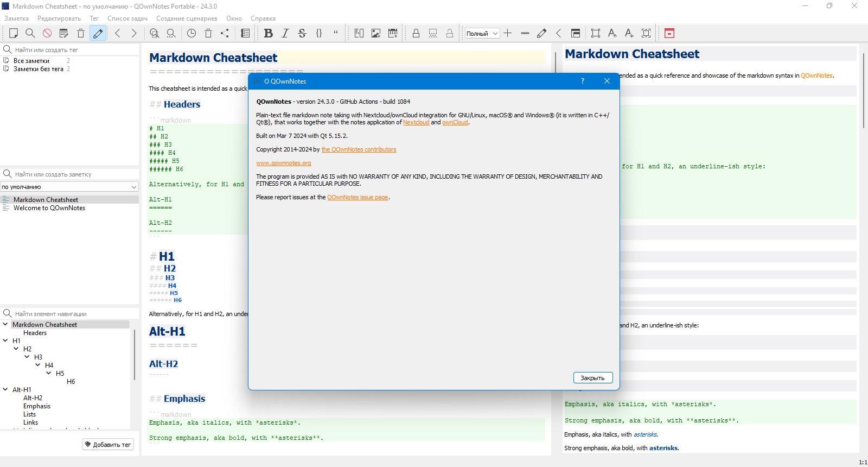868x467 pixels.
Task: Toggle distraction free mode icon
Action: pos(596,33)
